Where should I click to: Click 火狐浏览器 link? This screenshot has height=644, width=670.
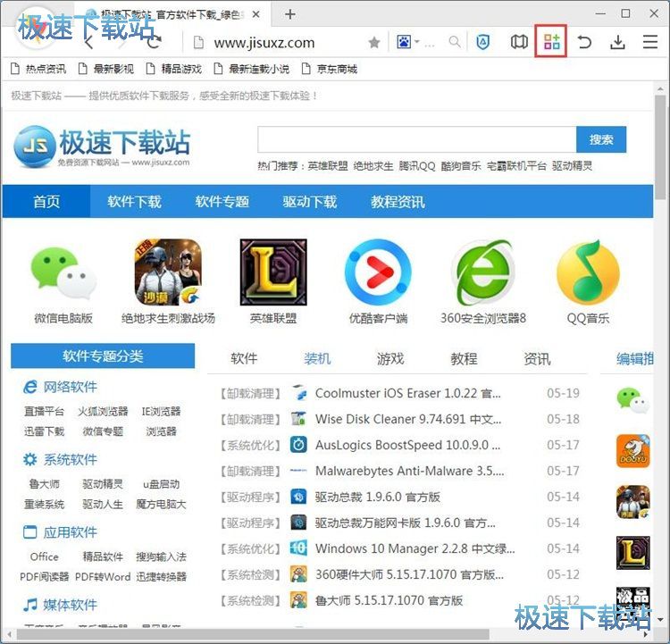[x=103, y=411]
